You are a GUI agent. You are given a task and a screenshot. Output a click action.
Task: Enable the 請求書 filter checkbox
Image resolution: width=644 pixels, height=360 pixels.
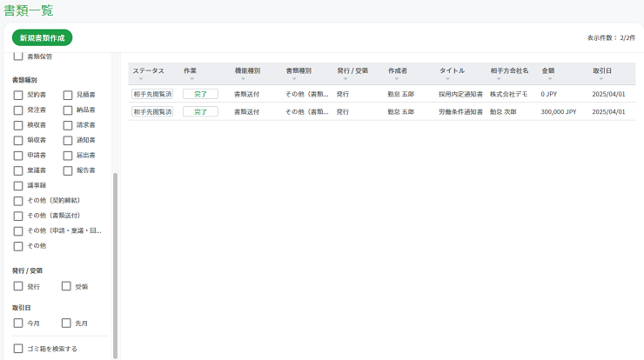(68, 125)
